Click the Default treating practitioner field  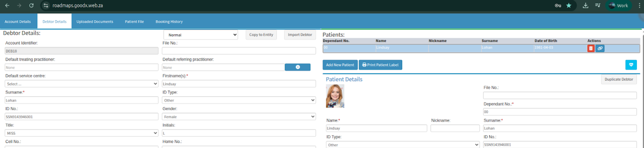pyautogui.click(x=82, y=67)
